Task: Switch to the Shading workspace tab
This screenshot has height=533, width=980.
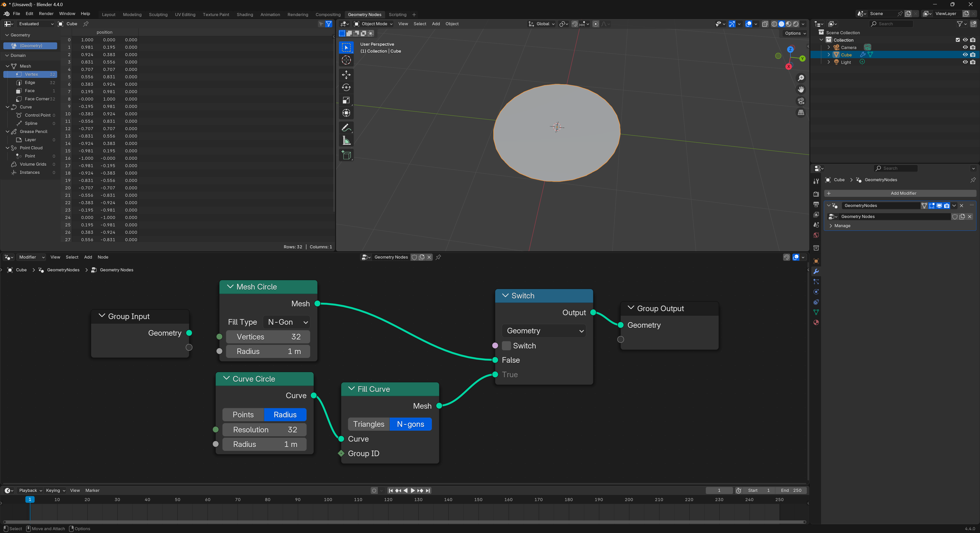Action: 245,15
